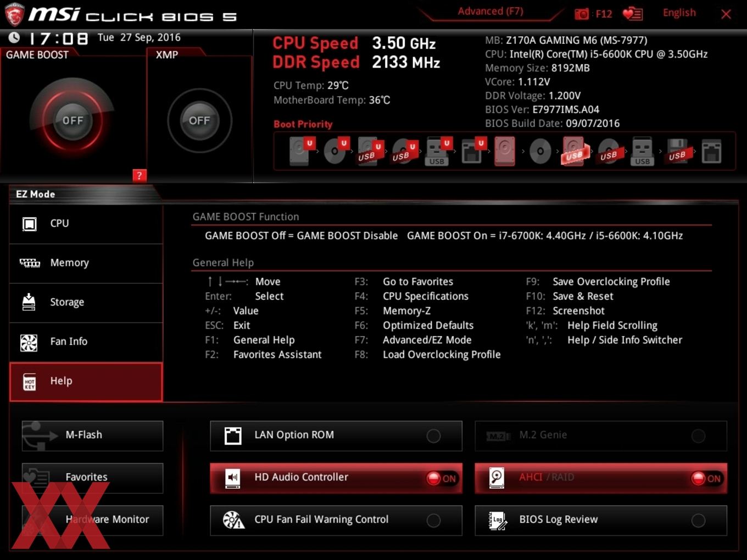Click the F9 Save Overclocking Profile entry
Screen dimensions: 747x560
point(598,282)
